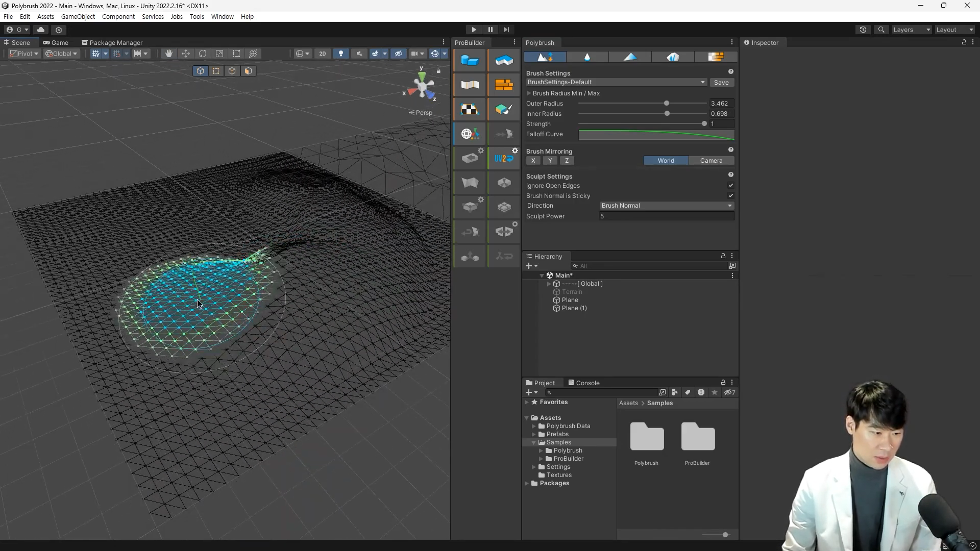Click the Save brush settings button
Image resolution: width=980 pixels, height=551 pixels.
pos(721,83)
